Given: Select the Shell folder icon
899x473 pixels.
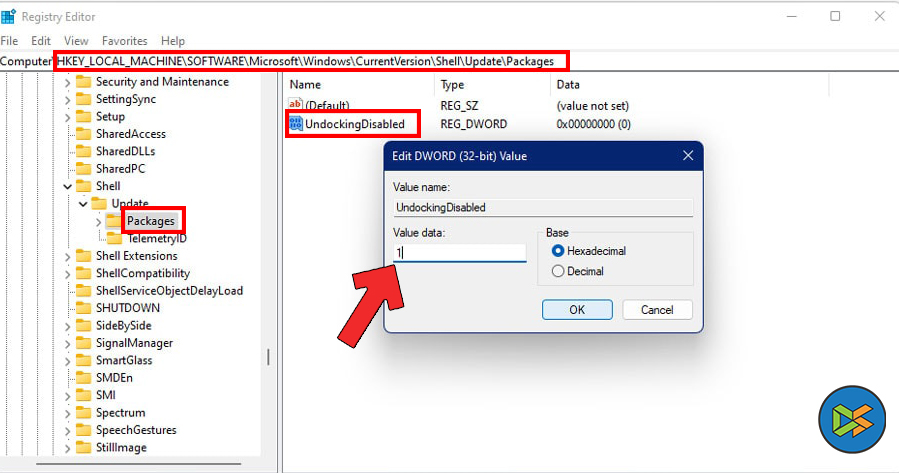Looking at the screenshot, I should 84,186.
